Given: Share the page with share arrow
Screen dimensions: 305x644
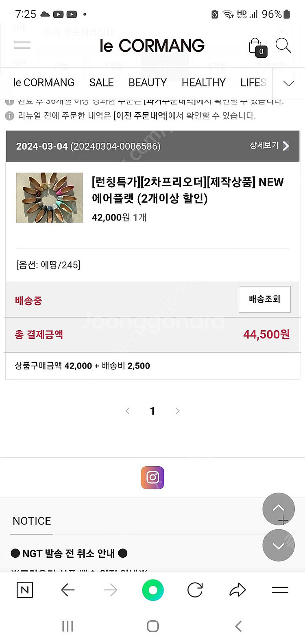Looking at the screenshot, I should pyautogui.click(x=237, y=590).
